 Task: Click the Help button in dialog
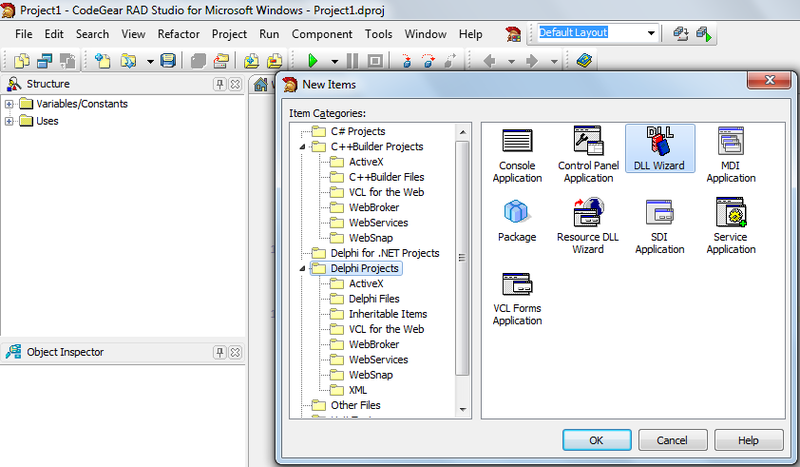(748, 440)
